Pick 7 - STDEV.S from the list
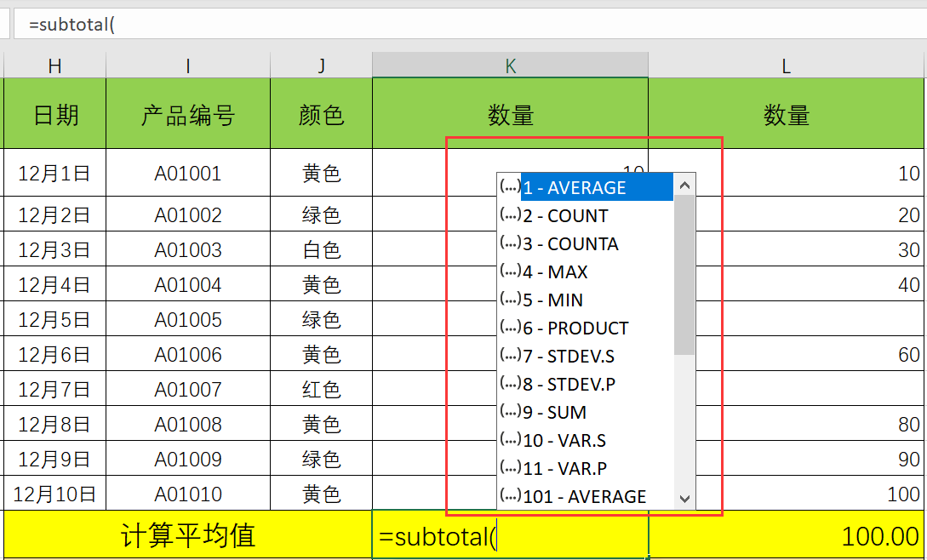 (586, 356)
